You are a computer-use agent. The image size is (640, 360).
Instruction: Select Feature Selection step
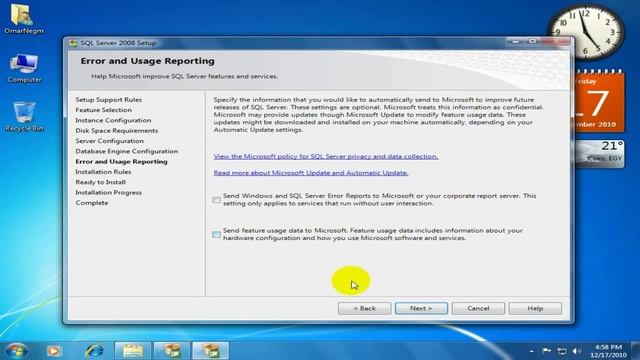(104, 110)
